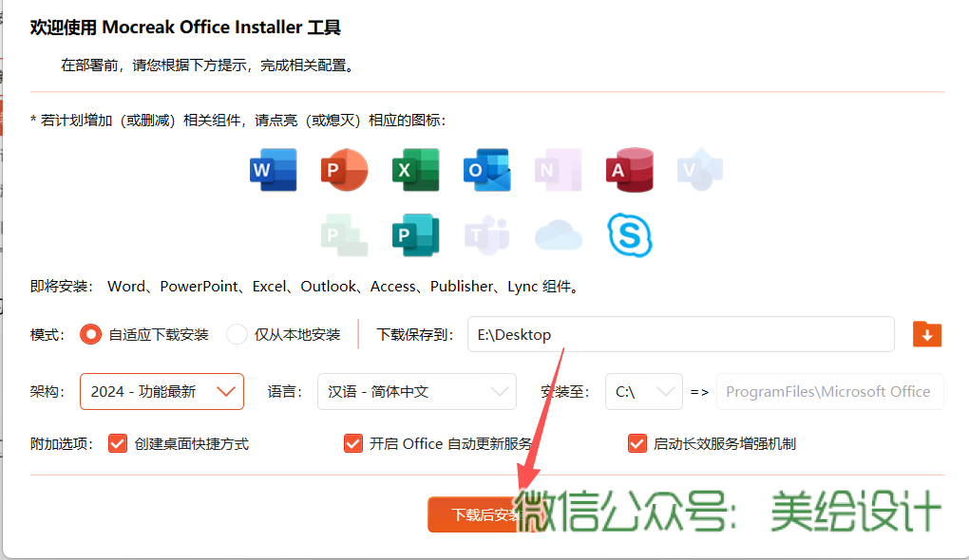Enable the dimmed OneNote component icon
Viewport: 969px width, 560px height.
click(558, 170)
